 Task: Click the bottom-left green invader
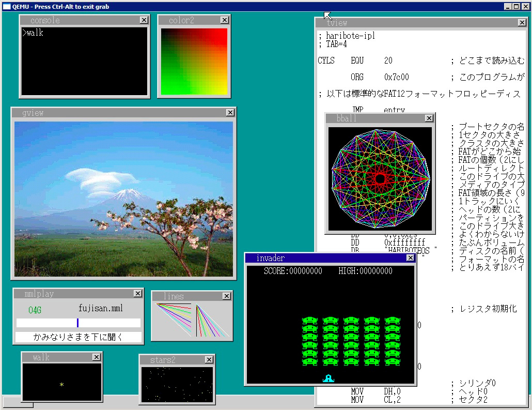point(310,361)
